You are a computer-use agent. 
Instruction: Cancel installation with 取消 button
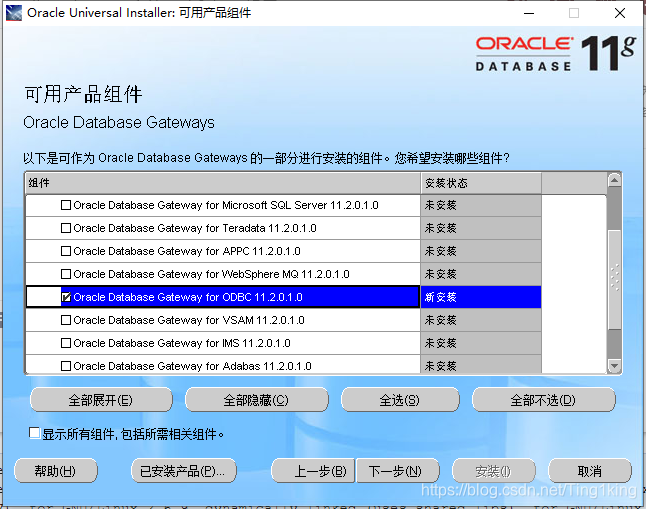tap(590, 471)
